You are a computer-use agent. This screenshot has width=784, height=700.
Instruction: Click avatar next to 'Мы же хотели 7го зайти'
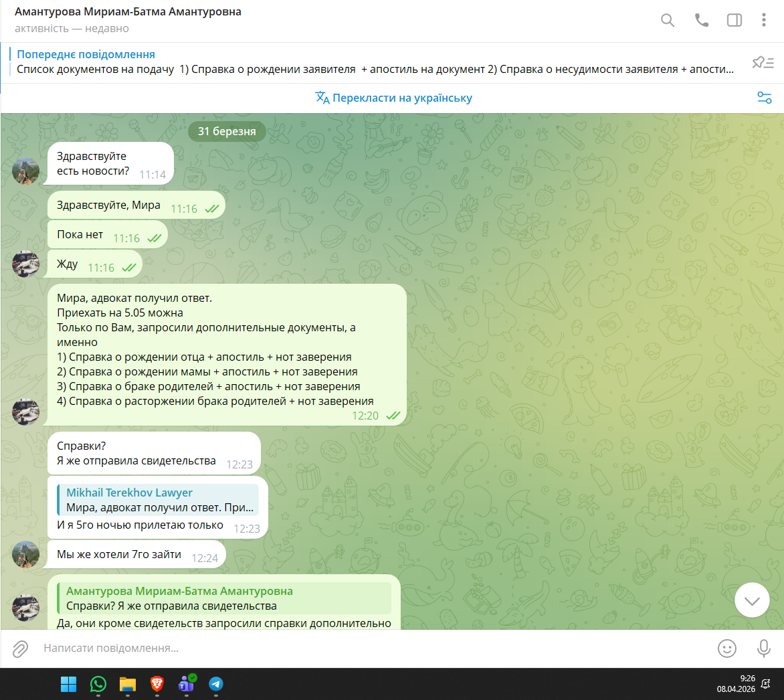click(x=25, y=554)
